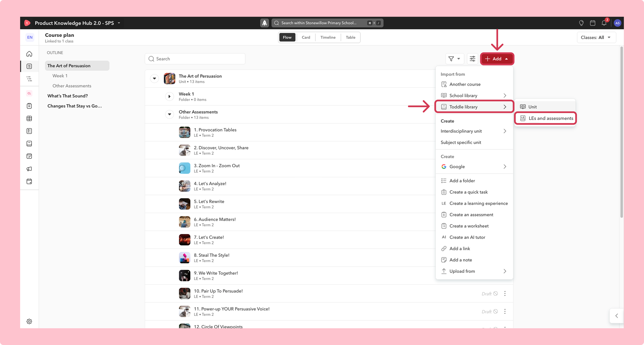Open What's That Sound? in outline
Image resolution: width=644 pixels, height=345 pixels.
click(68, 96)
